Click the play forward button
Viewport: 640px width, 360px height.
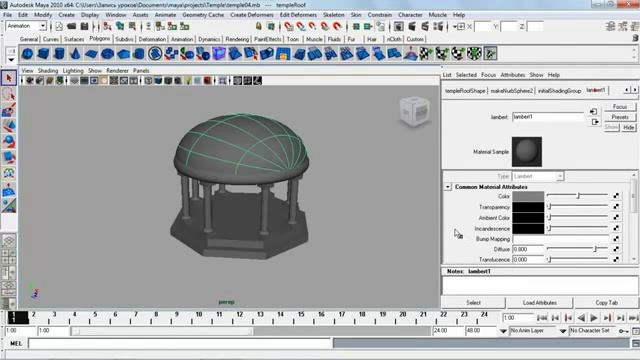click(594, 318)
